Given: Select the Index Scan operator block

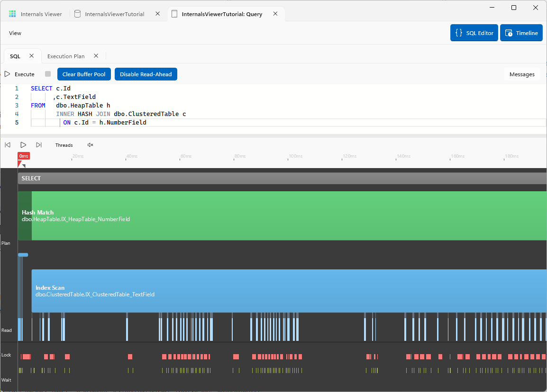Looking at the screenshot, I should [x=289, y=291].
